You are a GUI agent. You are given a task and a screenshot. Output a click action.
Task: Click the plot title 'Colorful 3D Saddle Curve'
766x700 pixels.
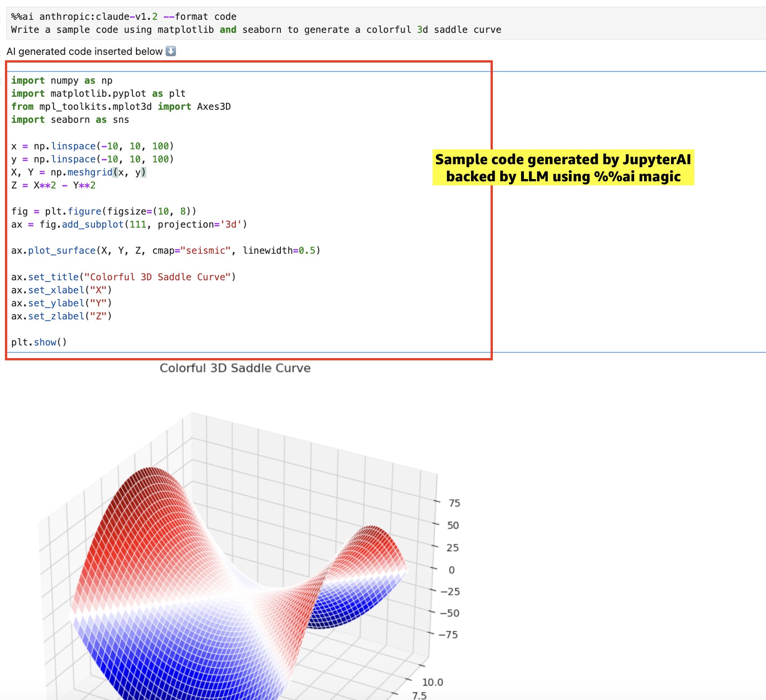click(x=235, y=368)
